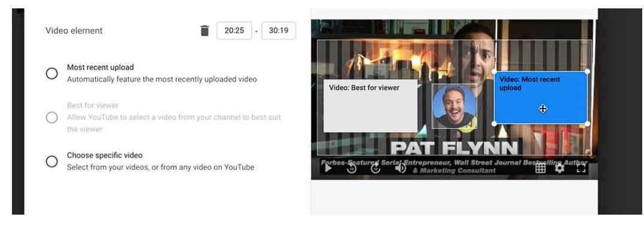This screenshot has height=229, width=644.
Task: Rewind 10 seconds in the preview player
Action: coord(352,168)
